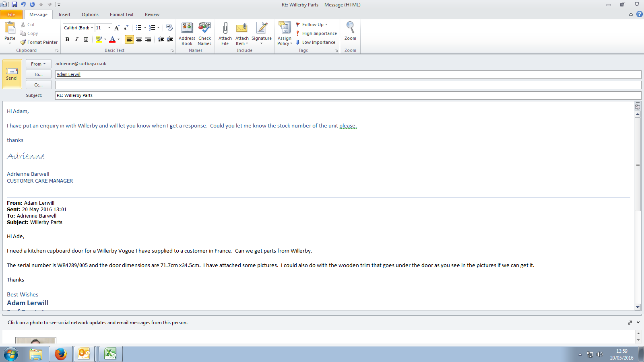Open the File tab
The height and width of the screenshot is (362, 644).
tap(11, 14)
